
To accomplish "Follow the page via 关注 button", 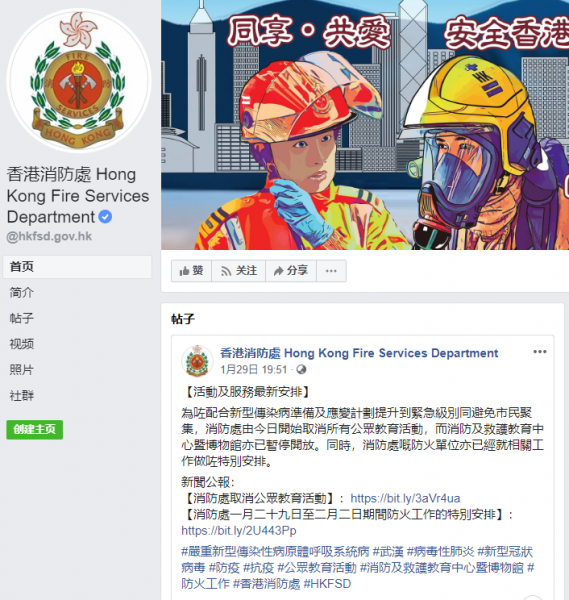I will click(238, 271).
